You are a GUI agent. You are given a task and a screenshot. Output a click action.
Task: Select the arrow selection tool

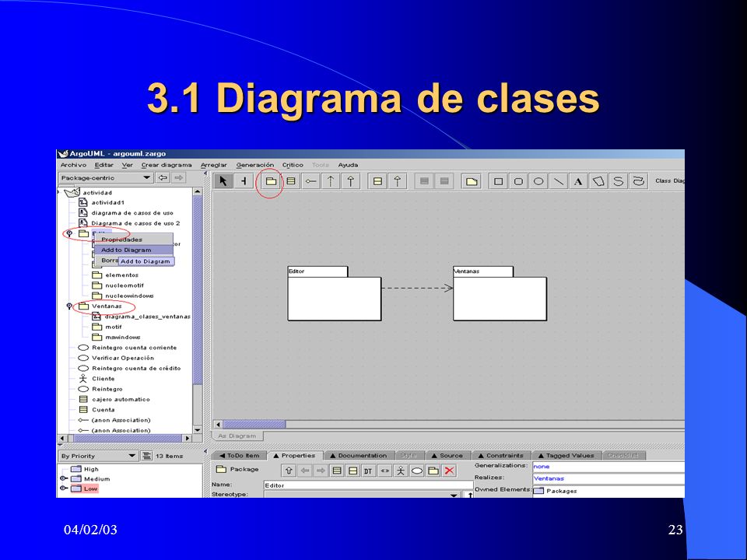click(223, 181)
